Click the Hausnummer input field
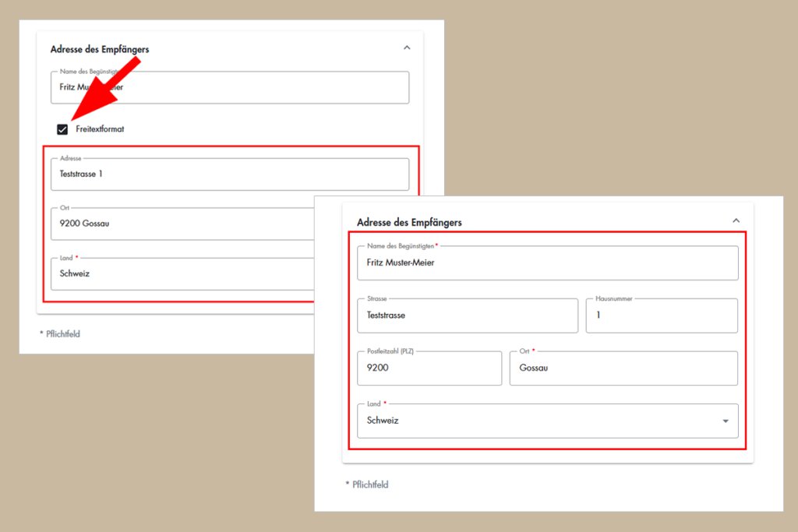 coord(661,315)
